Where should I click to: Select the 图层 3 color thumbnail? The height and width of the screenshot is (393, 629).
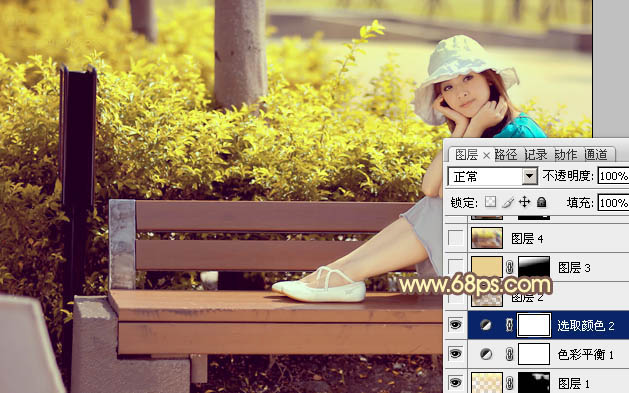(x=487, y=267)
